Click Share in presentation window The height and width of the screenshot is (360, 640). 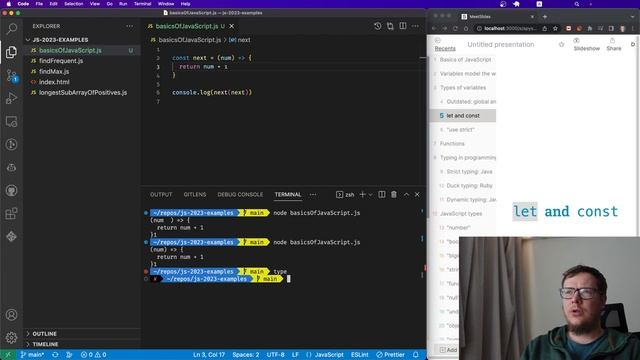(613, 44)
